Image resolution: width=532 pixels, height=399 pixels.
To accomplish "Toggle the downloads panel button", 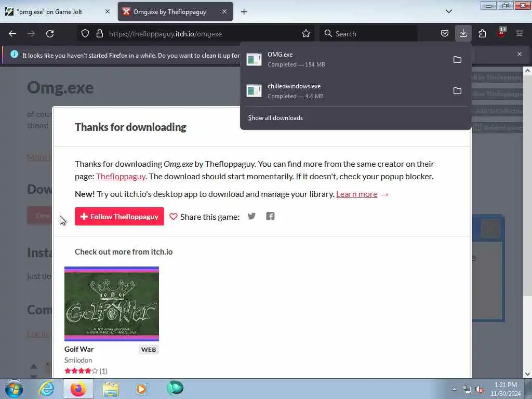I will pyautogui.click(x=463, y=34).
